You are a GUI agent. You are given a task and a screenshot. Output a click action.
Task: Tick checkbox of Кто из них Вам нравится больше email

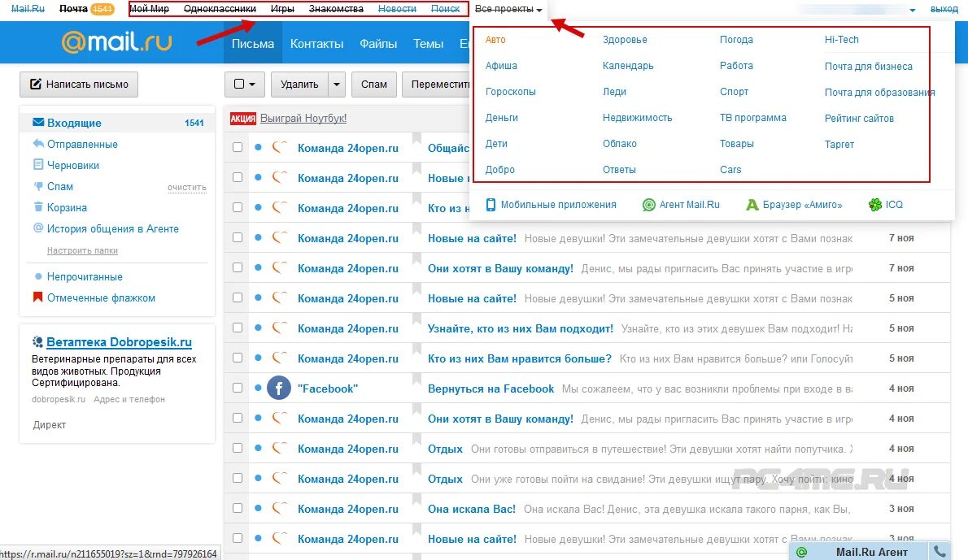click(237, 358)
